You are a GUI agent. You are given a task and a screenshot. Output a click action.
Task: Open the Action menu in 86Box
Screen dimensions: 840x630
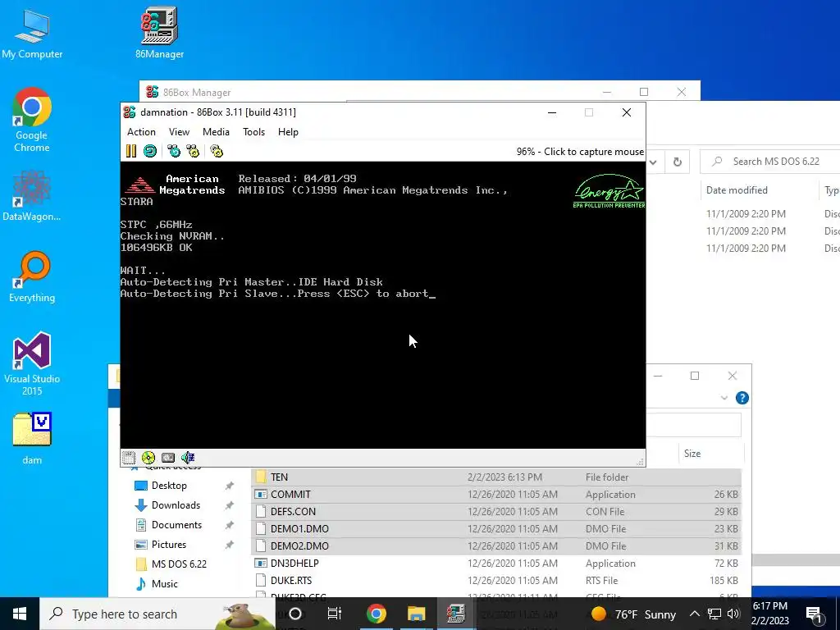pos(141,132)
